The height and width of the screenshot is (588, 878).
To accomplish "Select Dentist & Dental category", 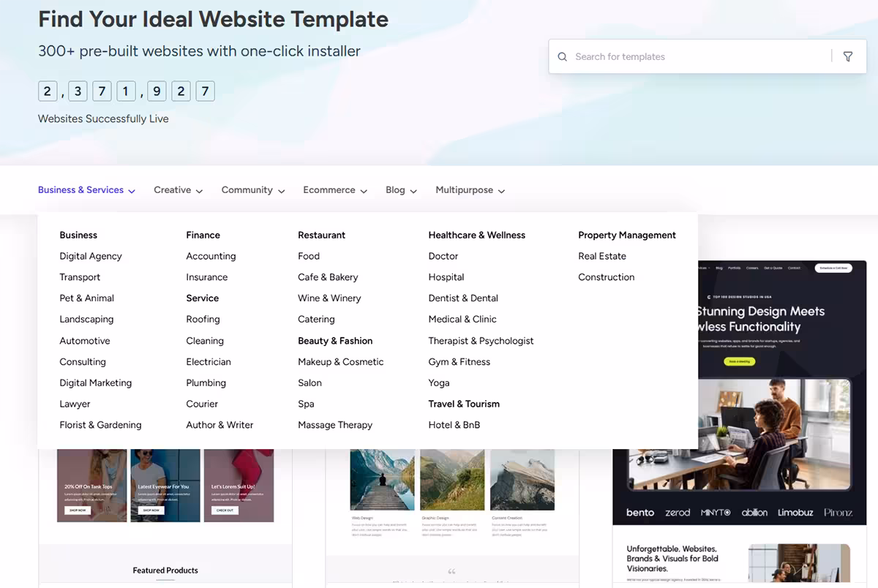I will [463, 298].
